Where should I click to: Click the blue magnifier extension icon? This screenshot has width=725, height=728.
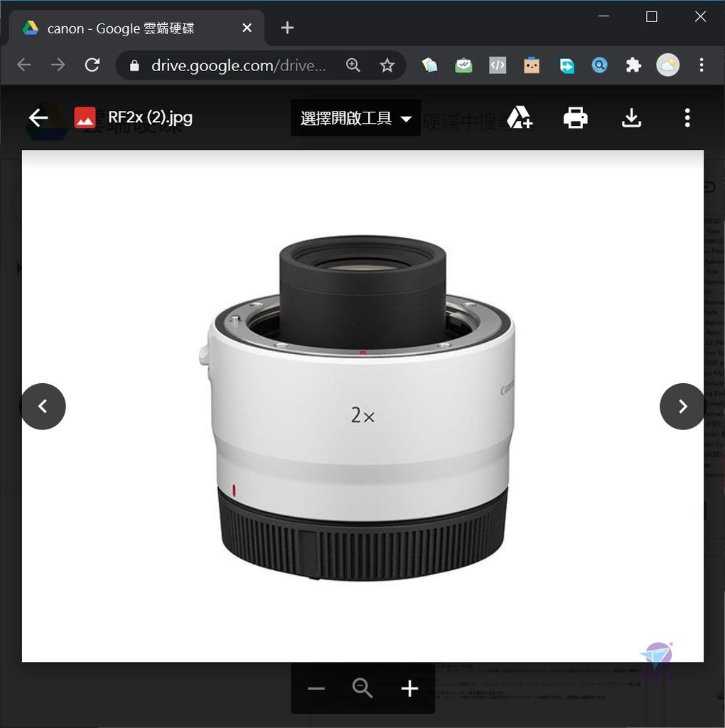600,65
